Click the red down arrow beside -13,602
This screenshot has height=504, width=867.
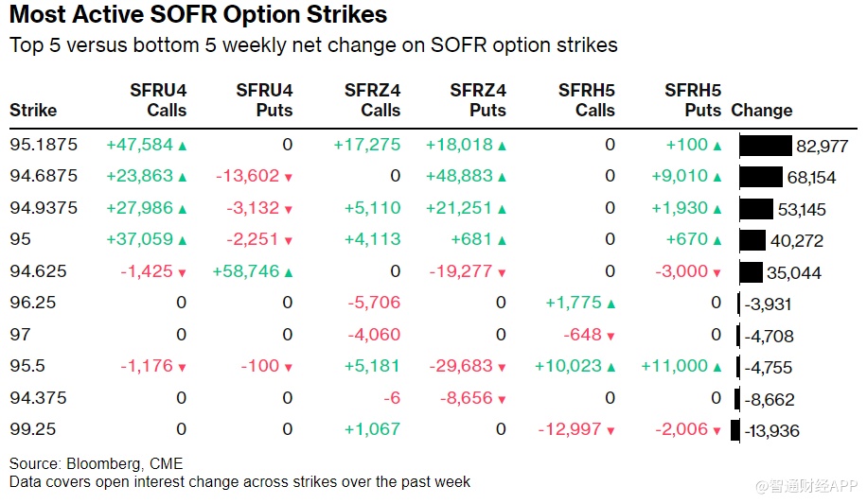pos(289,177)
